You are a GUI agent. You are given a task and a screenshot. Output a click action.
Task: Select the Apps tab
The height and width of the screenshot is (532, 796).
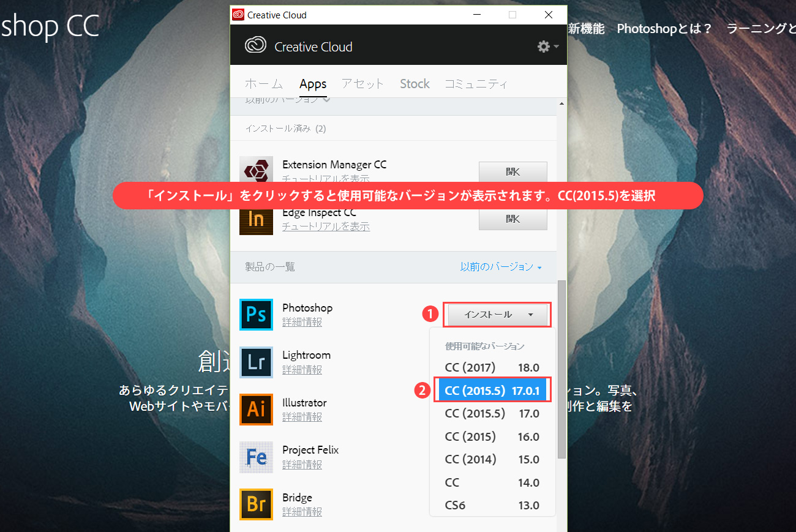point(313,84)
